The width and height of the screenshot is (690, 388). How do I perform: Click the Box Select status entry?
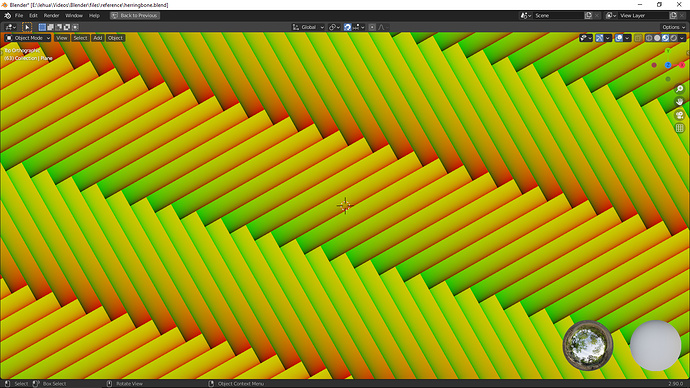[x=55, y=384]
